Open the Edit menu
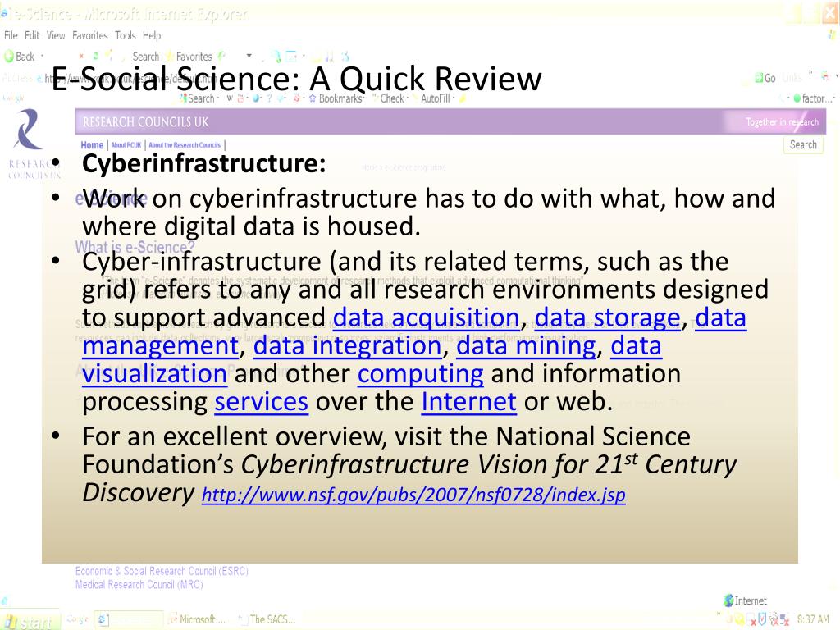Viewport: 840px width, 630px height. 32,35
